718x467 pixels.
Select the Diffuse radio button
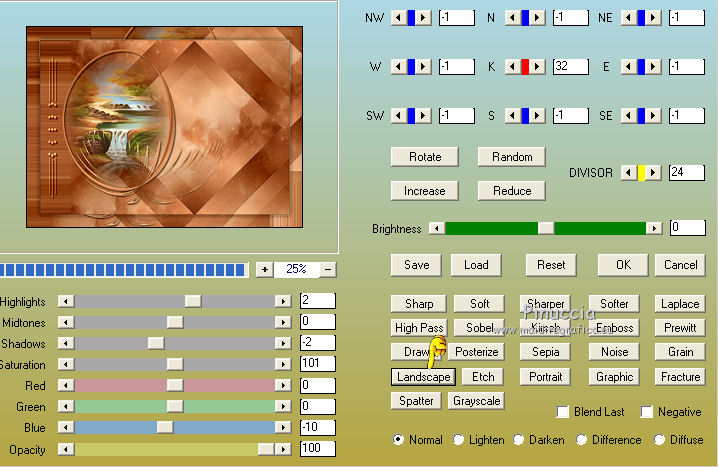click(x=659, y=440)
